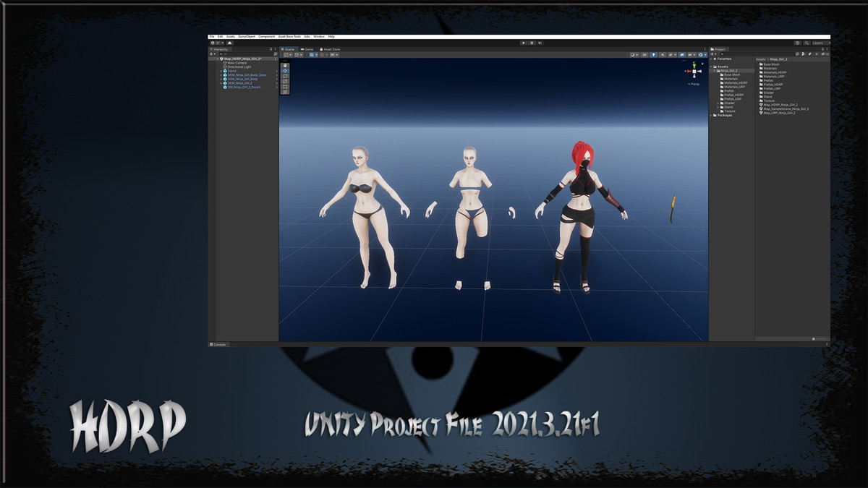Expand the Shader folder in tree

tap(718, 103)
